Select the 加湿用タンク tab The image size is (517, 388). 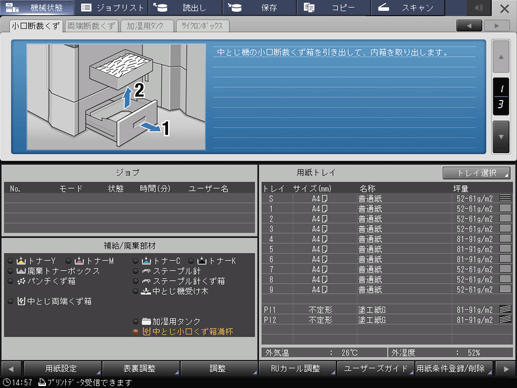146,26
